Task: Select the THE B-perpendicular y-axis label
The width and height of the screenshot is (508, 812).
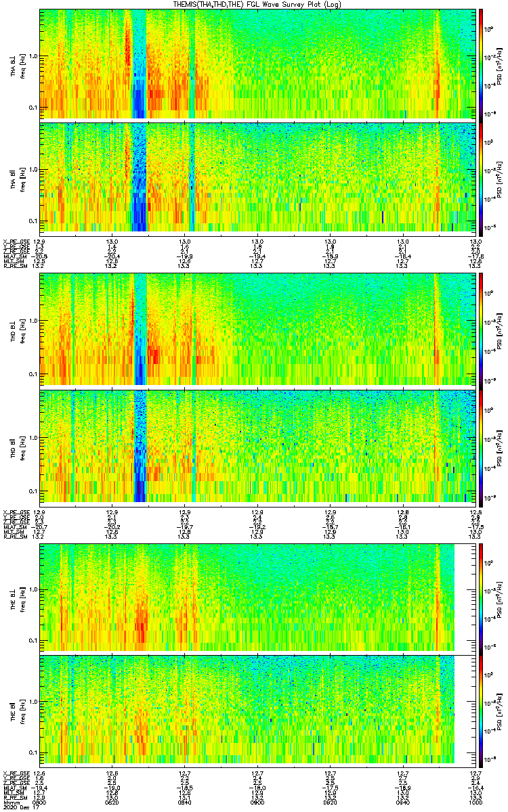Action: point(14,600)
